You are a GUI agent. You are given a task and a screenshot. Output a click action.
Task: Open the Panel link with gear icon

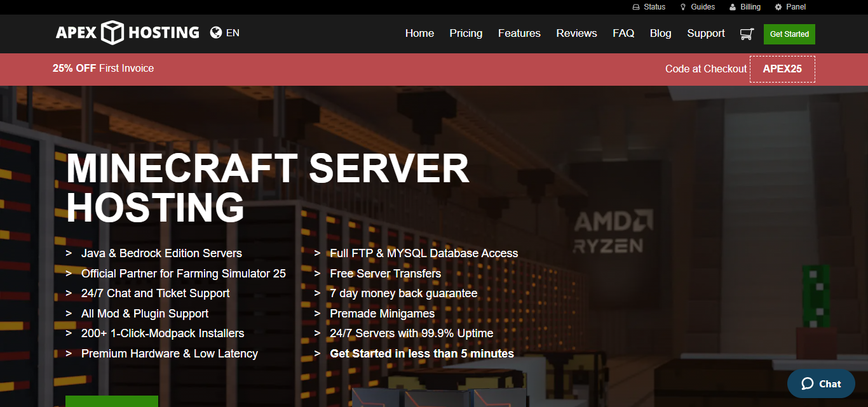pyautogui.click(x=790, y=7)
